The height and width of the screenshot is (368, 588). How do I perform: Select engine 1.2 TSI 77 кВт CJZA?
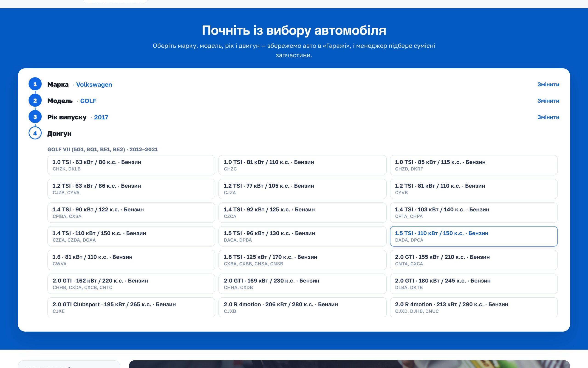(302, 189)
